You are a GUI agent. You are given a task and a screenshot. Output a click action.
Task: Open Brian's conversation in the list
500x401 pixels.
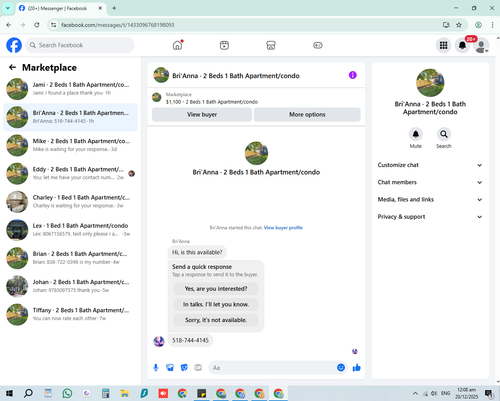tap(70, 258)
